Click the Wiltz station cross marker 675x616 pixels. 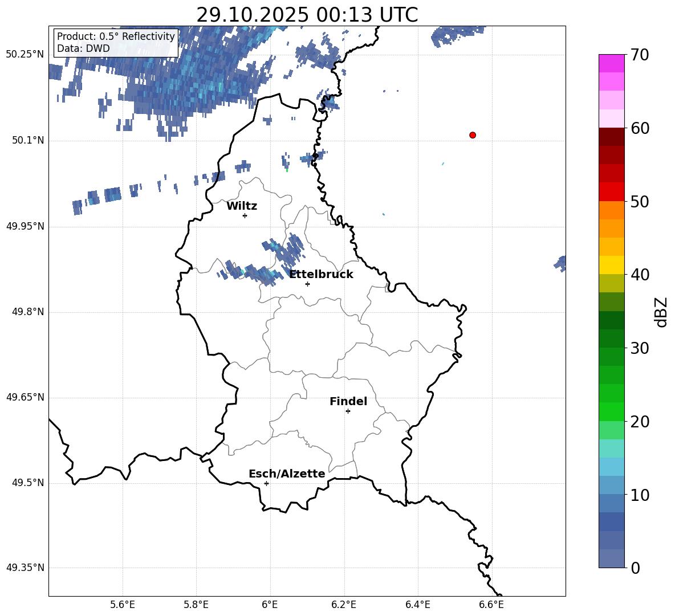pyautogui.click(x=245, y=215)
